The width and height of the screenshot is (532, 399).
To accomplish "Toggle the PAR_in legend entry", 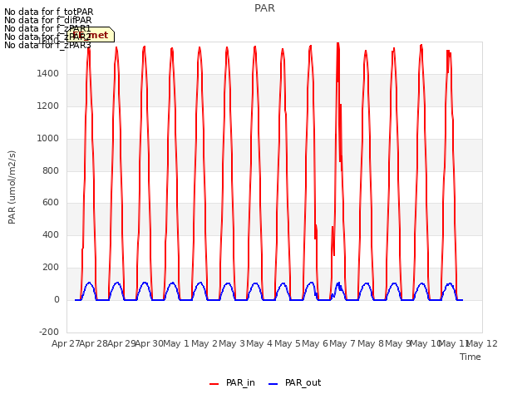I will click(x=233, y=382).
